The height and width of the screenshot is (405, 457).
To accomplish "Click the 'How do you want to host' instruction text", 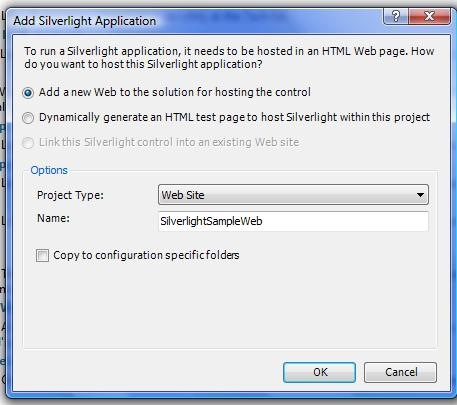I will [229, 57].
